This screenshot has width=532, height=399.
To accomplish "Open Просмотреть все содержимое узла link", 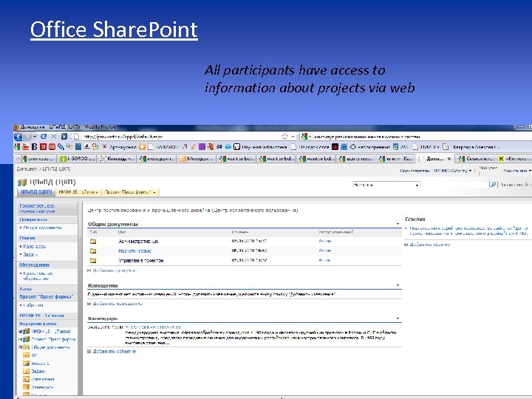I will [37, 208].
